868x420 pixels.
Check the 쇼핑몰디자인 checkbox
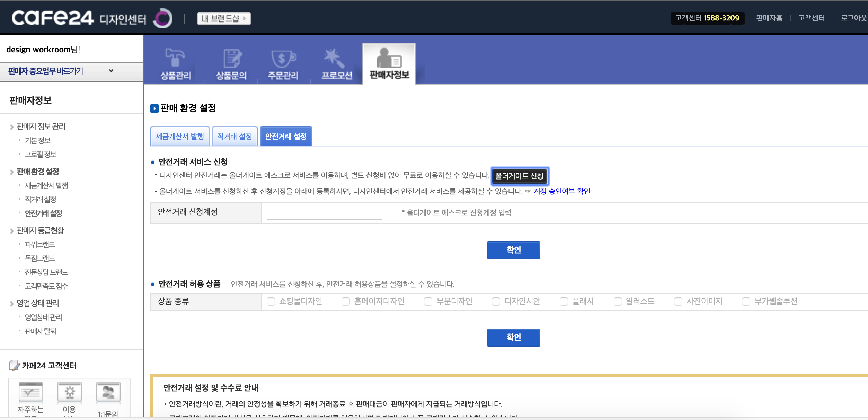point(271,301)
